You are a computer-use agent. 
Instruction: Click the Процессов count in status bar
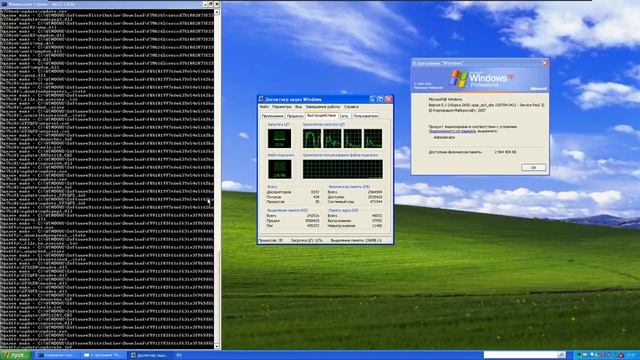pos(271,240)
